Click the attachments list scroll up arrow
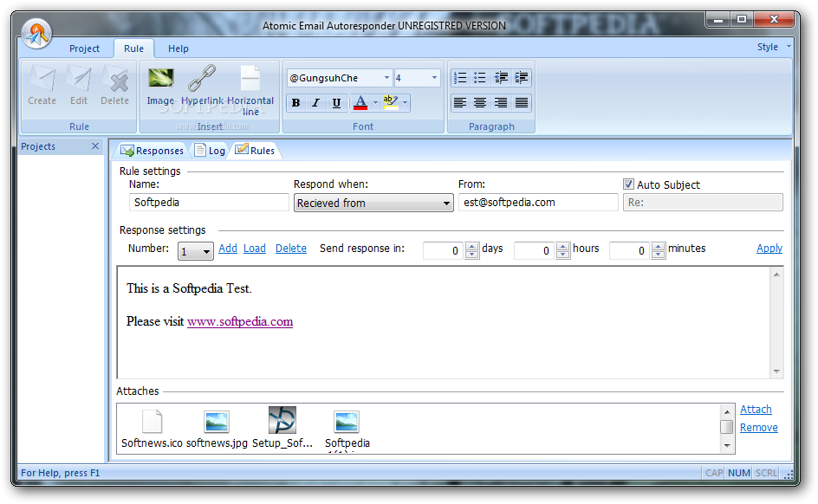Viewport: 818px width, 504px height. pos(727,411)
